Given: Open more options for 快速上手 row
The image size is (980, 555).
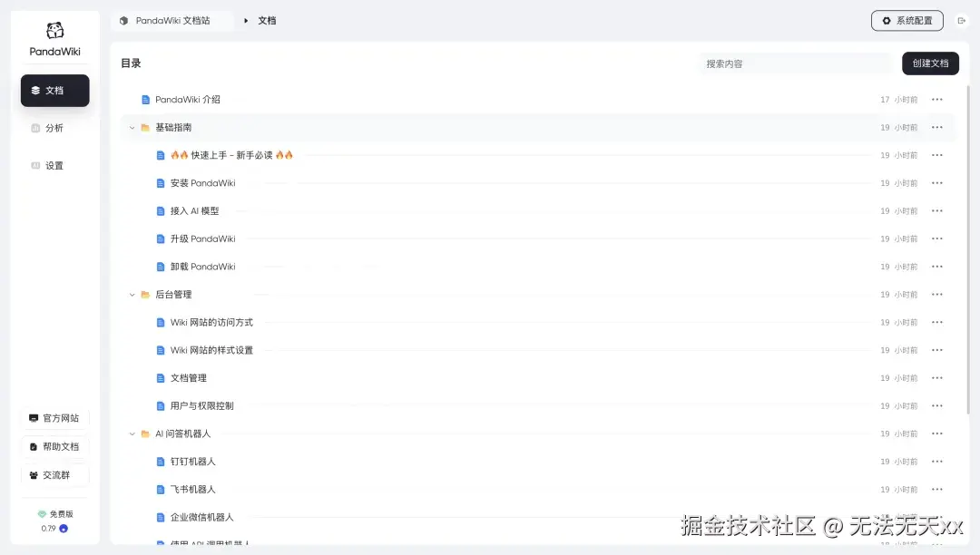Looking at the screenshot, I should pos(936,155).
